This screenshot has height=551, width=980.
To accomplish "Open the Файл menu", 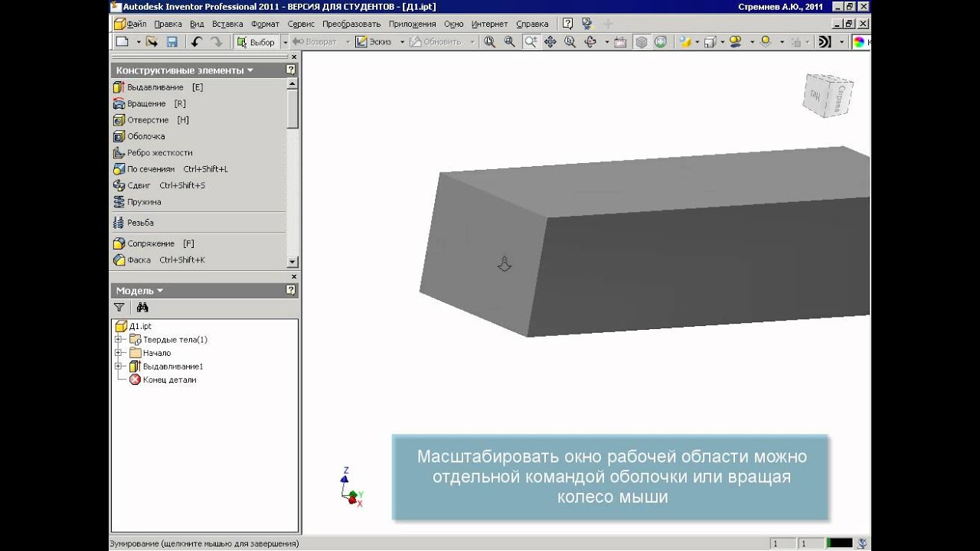I will tap(136, 24).
